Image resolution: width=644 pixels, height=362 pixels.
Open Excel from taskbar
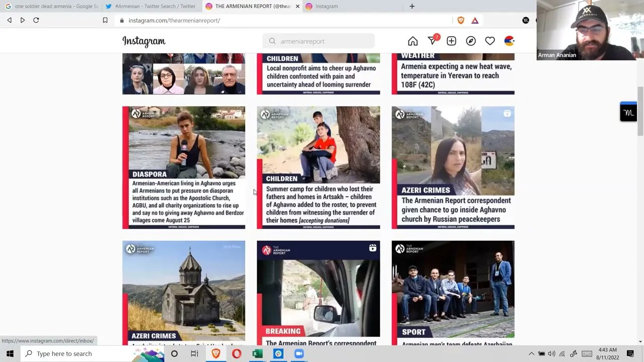pos(257,353)
